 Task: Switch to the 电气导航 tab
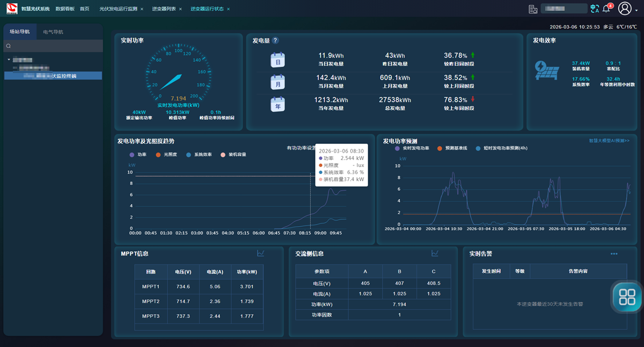[x=53, y=32]
